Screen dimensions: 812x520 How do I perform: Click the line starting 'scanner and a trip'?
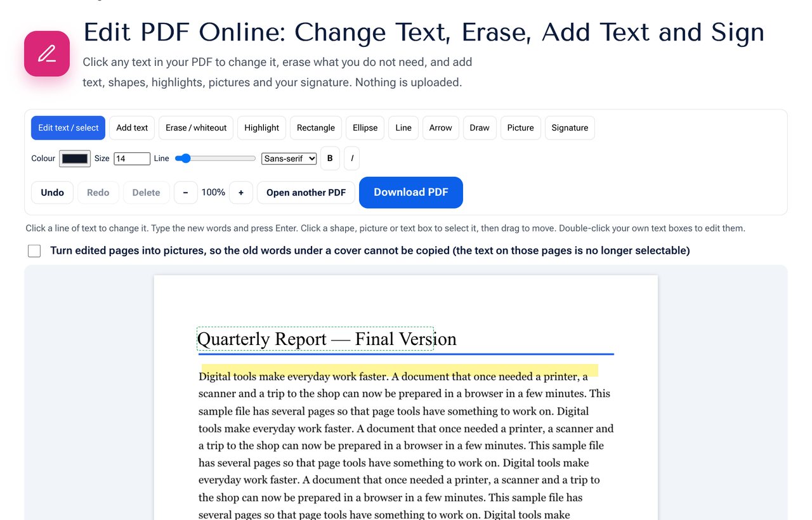(404, 393)
